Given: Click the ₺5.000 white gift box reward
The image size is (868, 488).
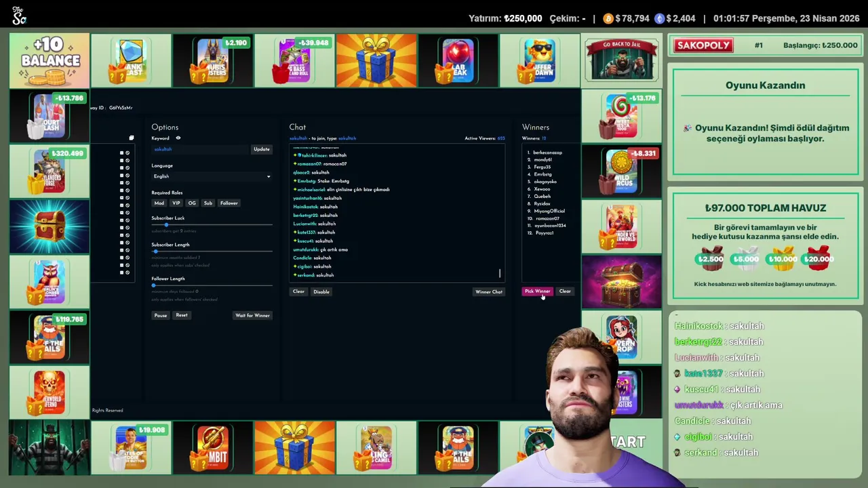Looking at the screenshot, I should [x=746, y=258].
